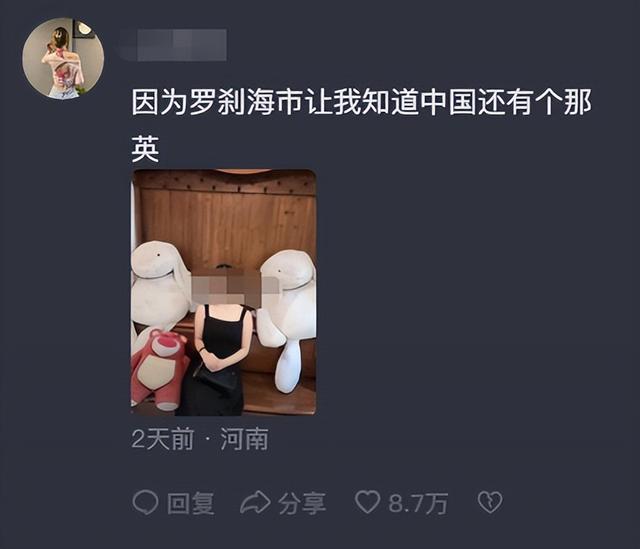This screenshot has width=640, height=549.
Task: Click the character 英 on the comment's second line
Action: coord(145,149)
